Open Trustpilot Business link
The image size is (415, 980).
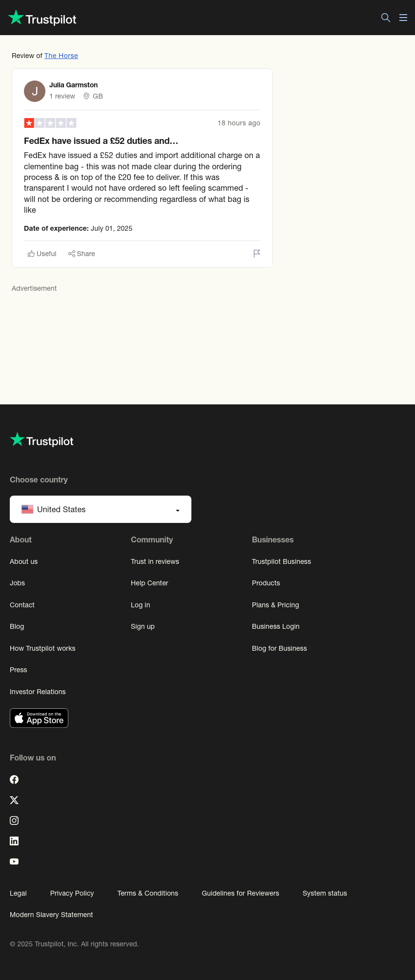click(281, 561)
